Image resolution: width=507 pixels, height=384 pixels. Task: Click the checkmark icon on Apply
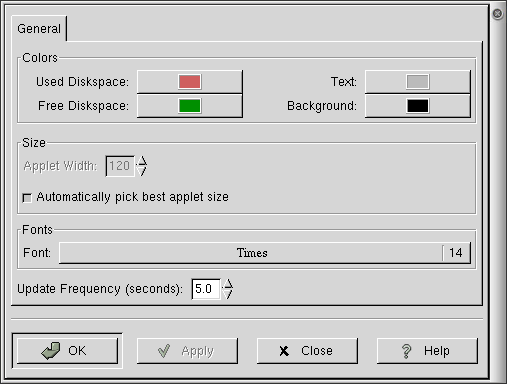[x=164, y=351]
